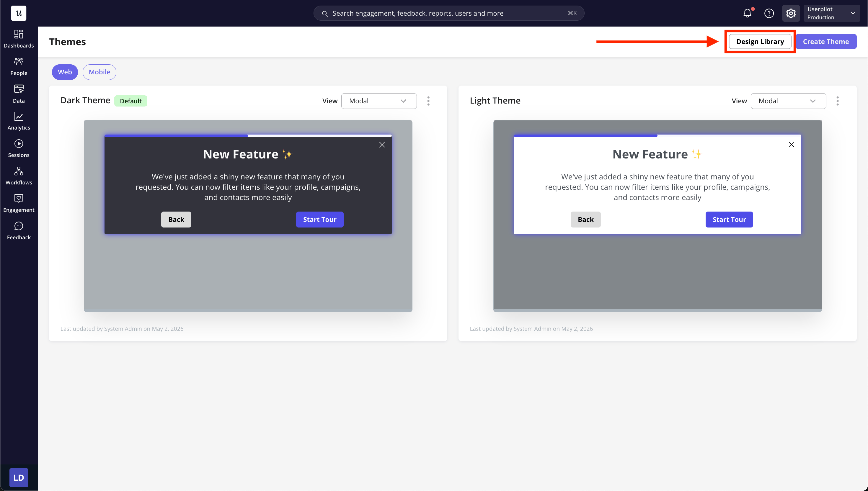The height and width of the screenshot is (491, 868).
Task: Click Start Tour in Dark Theme preview
Action: 320,220
